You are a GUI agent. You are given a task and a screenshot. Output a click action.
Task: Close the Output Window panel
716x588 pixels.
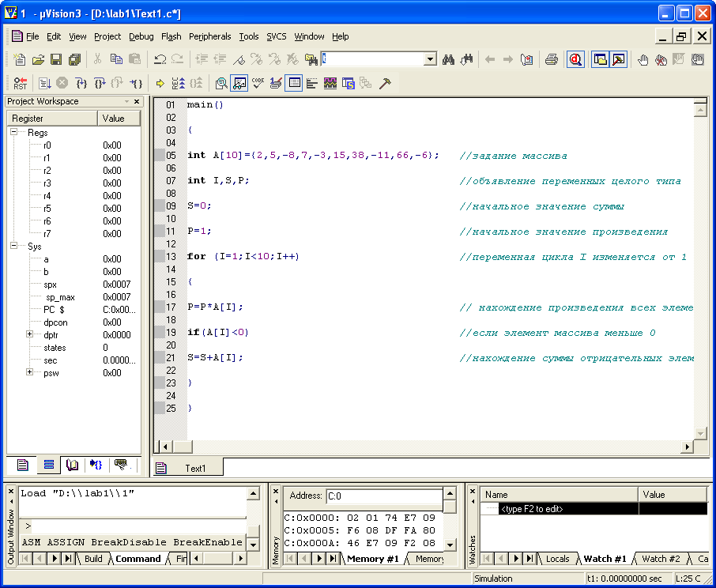point(11,492)
